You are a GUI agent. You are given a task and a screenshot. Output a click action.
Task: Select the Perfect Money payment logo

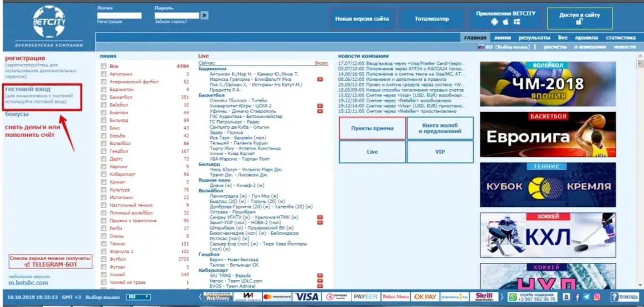(x=395, y=297)
